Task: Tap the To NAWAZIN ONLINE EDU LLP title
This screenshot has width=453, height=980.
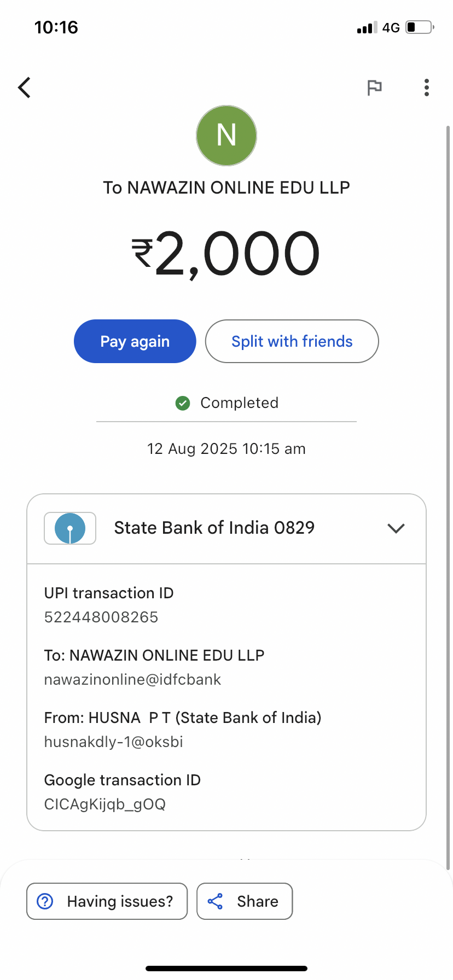Action: point(226,188)
